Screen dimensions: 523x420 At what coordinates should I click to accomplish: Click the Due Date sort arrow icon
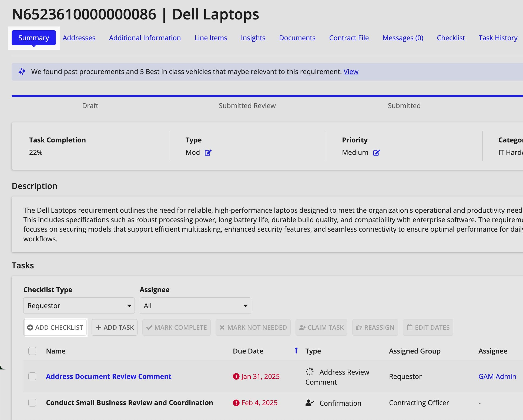296,351
